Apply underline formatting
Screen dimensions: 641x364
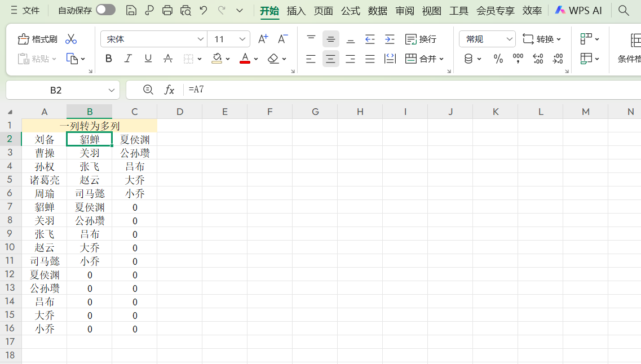pyautogui.click(x=148, y=58)
